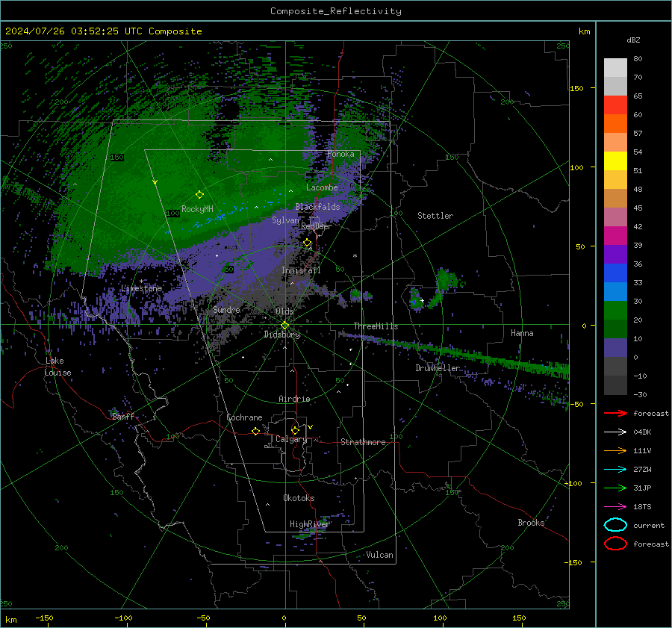Viewport: 672px width, 628px height.
Task: Click the Didsbury town label
Action: click(x=281, y=335)
